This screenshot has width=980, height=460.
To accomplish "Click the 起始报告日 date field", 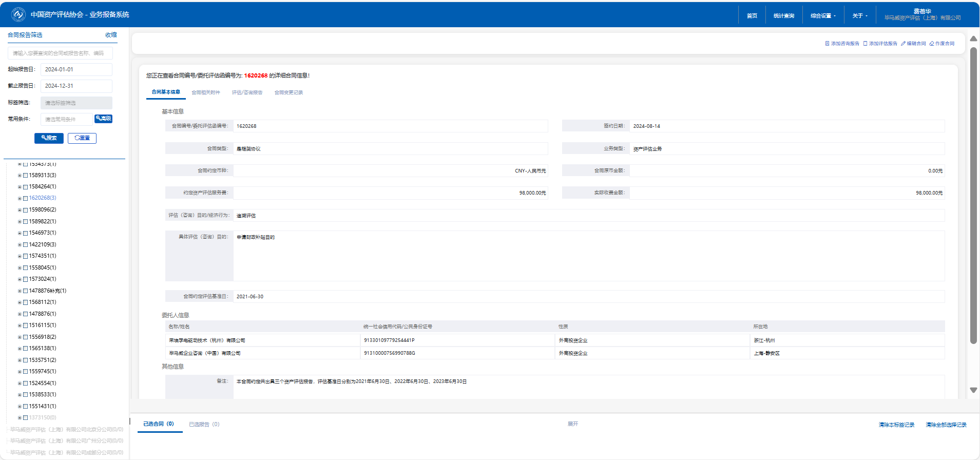I will point(76,69).
